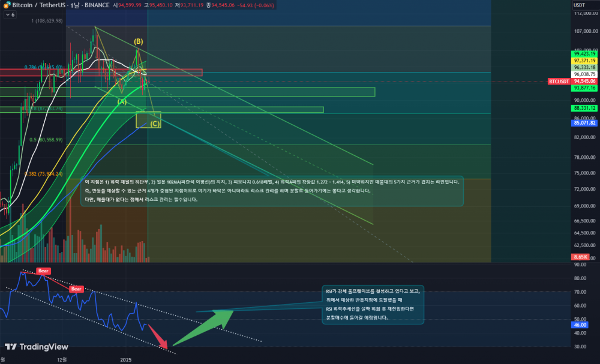Select the long Korean analysis text box
This screenshot has height=364, width=600.
tap(272, 191)
